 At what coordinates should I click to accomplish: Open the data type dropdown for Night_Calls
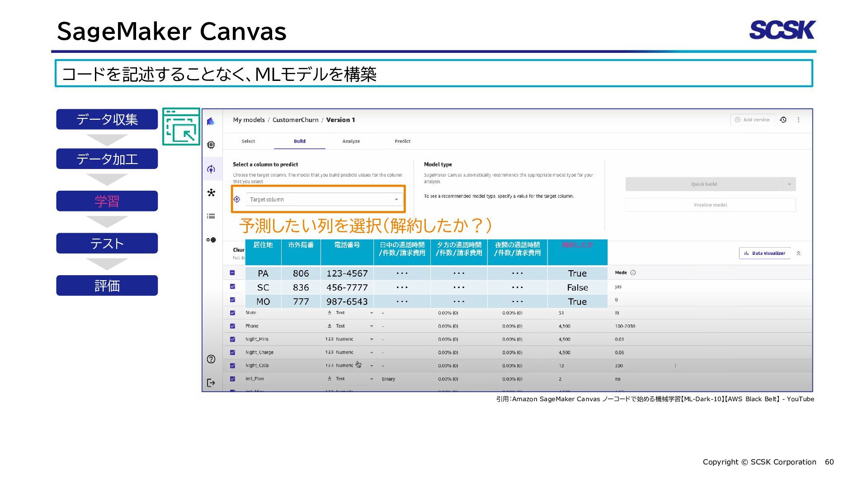point(372,366)
